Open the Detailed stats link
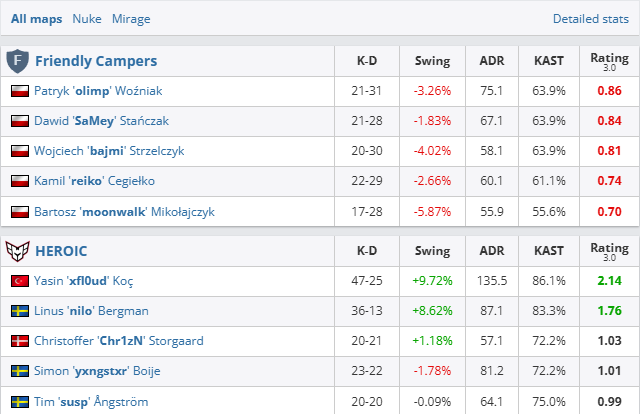 coord(590,18)
